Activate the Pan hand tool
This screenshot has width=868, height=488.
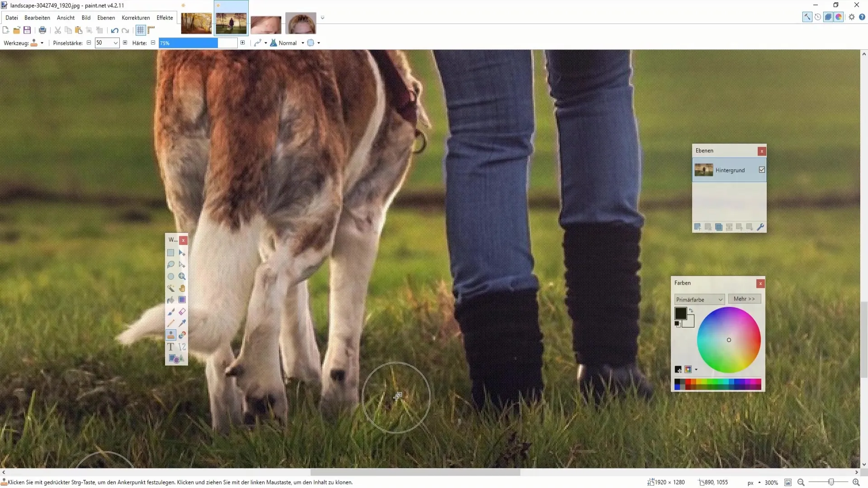tap(182, 288)
